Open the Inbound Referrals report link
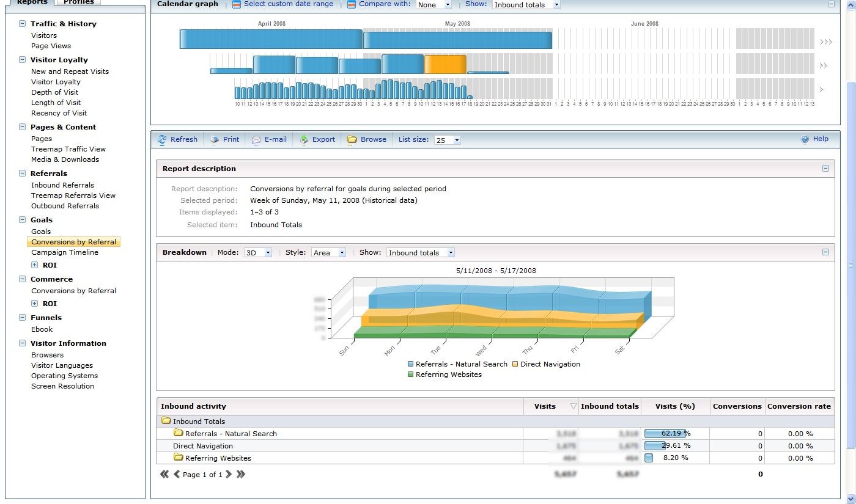Screen dimensions: 856x504 [x=63, y=185]
